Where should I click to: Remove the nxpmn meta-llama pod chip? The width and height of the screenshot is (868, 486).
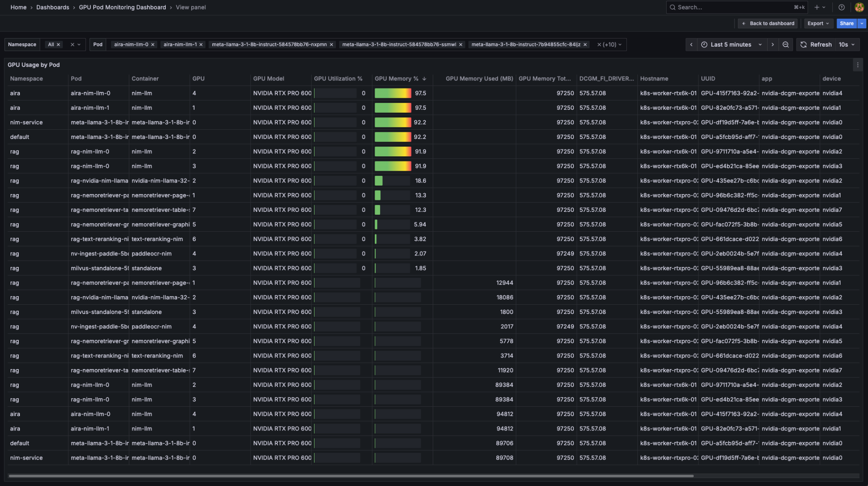[x=331, y=44]
